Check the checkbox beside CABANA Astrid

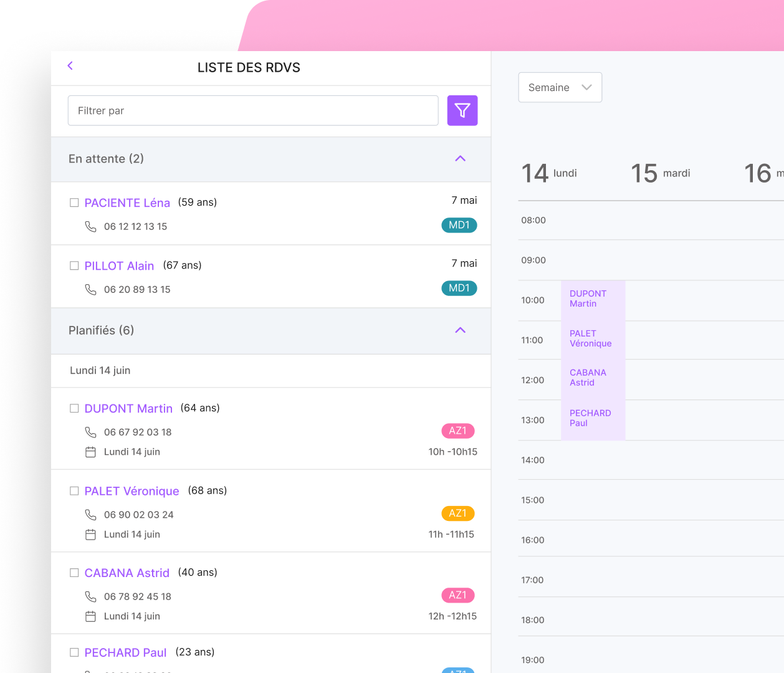tap(74, 572)
